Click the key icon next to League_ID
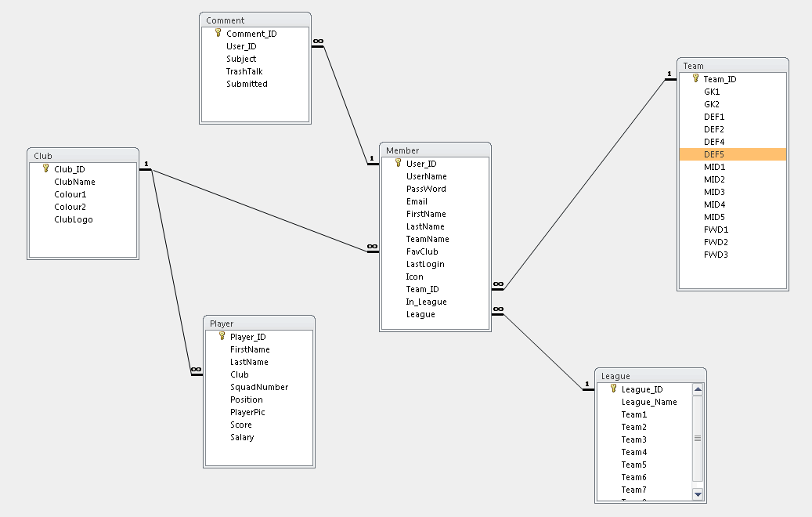Image resolution: width=812 pixels, height=517 pixels. coord(613,389)
